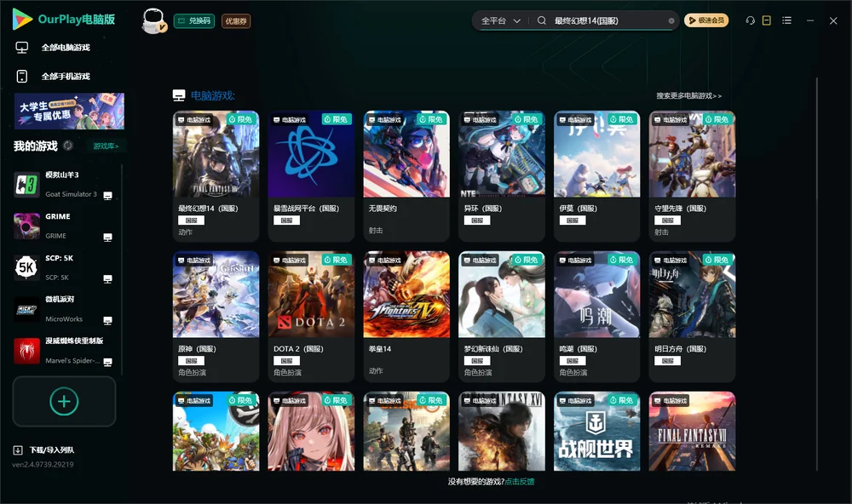
Task: Click the 限免 badge on 梦幻新诛仙 card
Action: point(527,261)
